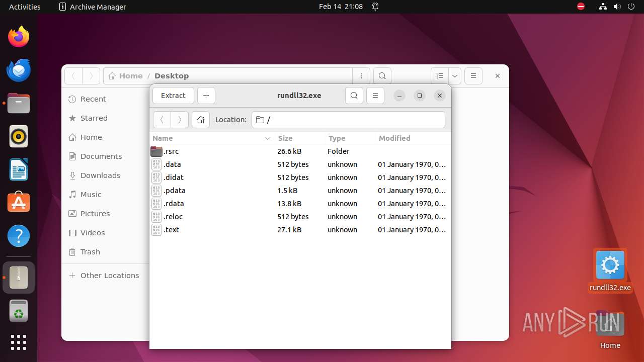Sort by the Type column header
The height and width of the screenshot is (362, 644).
[350, 138]
